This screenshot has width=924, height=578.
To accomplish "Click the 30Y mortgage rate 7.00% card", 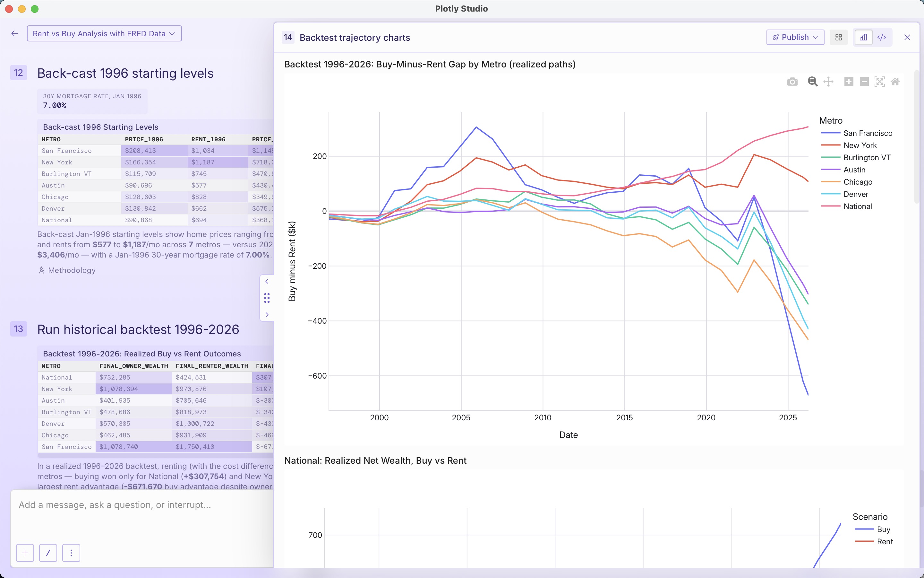I will (92, 101).
